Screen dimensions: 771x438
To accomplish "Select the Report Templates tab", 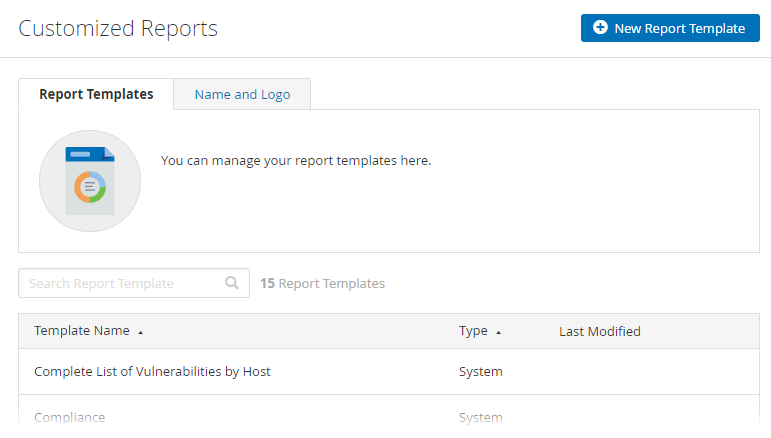I will 96,94.
